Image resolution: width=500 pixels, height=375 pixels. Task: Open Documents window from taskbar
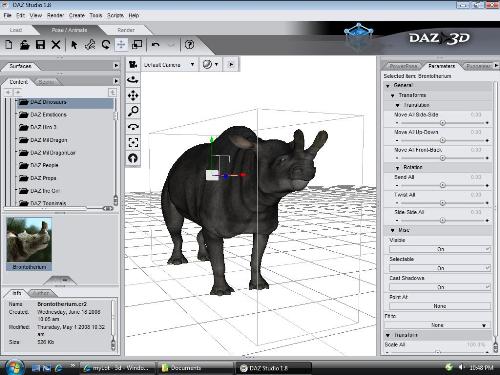[196, 368]
